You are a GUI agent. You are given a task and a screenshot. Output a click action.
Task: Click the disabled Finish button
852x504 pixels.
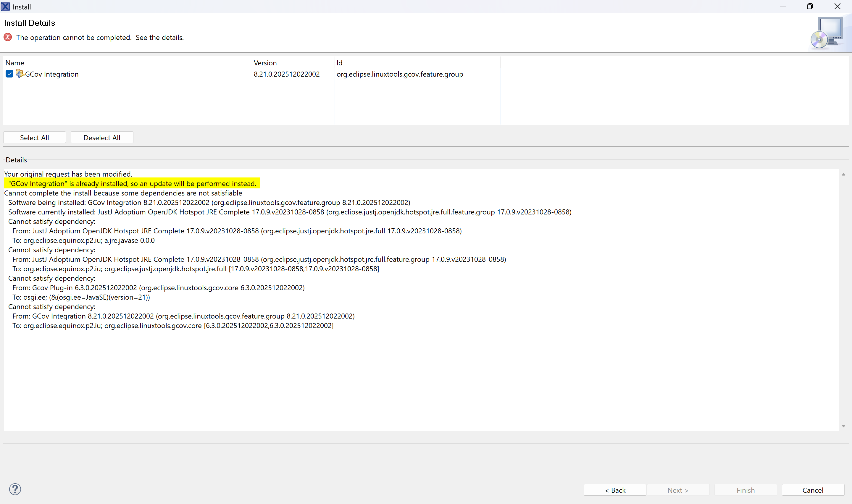[745, 490]
